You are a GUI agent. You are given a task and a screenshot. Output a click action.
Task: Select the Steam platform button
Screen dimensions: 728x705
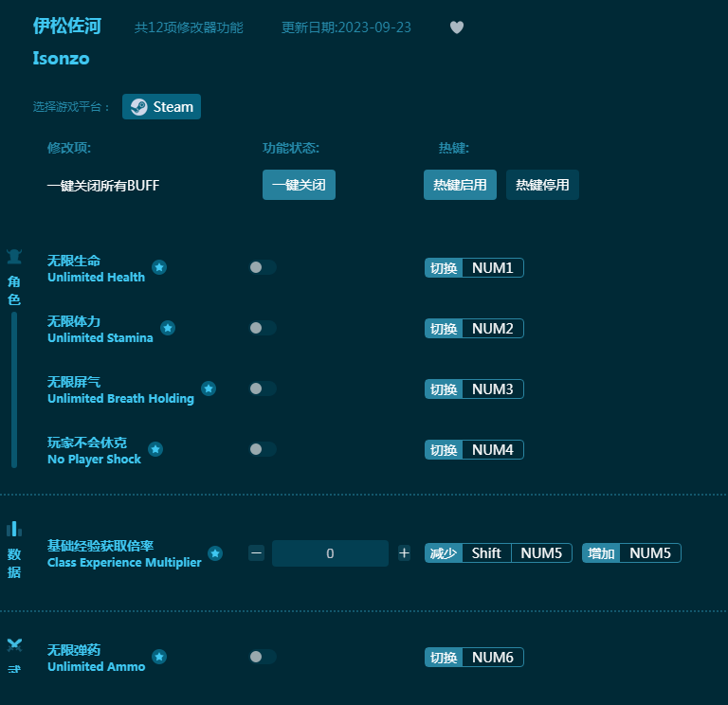161,107
